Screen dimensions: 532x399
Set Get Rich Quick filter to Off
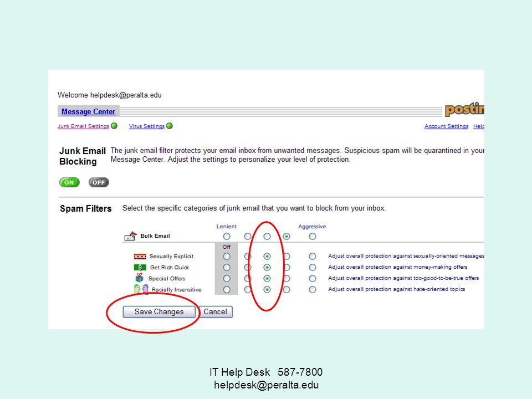(x=227, y=267)
